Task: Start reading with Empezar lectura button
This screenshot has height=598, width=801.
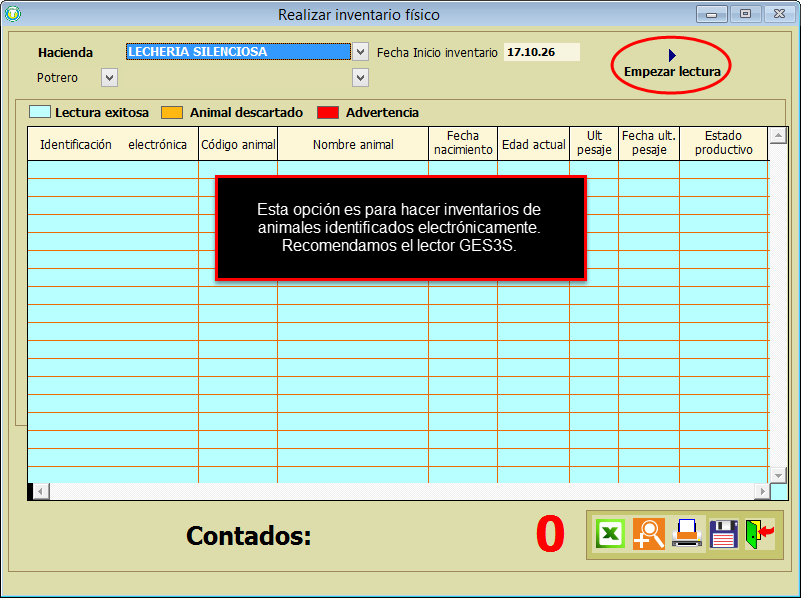Action: point(672,71)
